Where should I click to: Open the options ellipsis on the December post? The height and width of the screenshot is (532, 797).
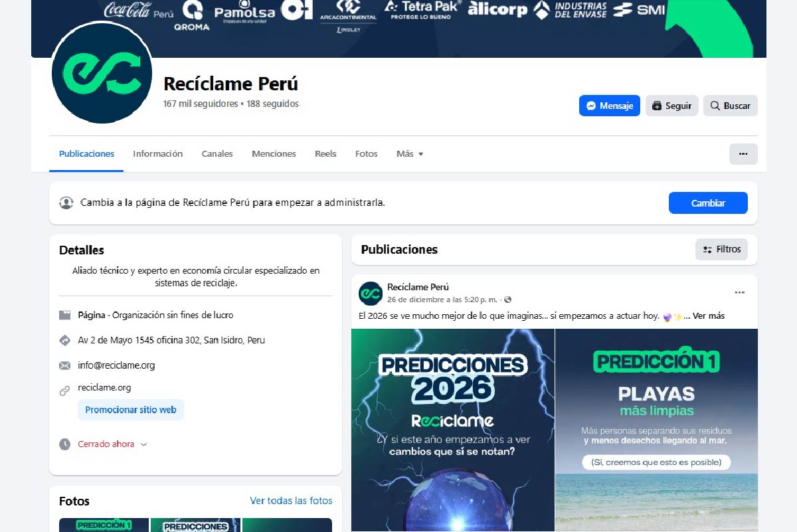[739, 291]
